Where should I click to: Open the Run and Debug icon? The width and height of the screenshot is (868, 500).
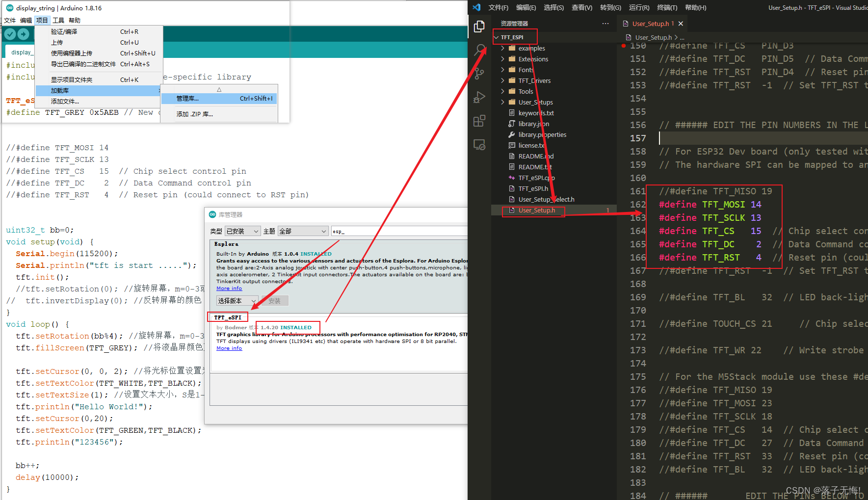479,97
